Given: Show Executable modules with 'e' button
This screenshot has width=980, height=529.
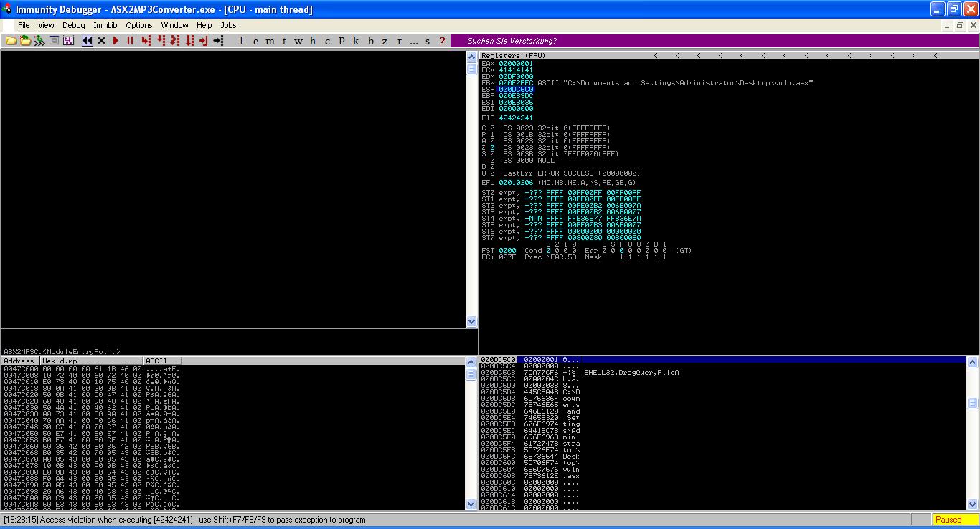Looking at the screenshot, I should tap(255, 41).
